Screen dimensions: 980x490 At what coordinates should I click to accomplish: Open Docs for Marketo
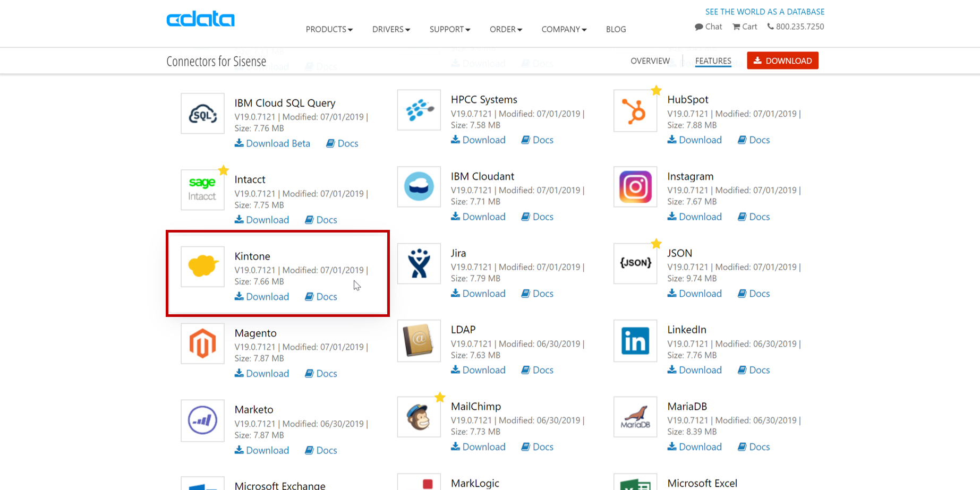[x=321, y=450]
